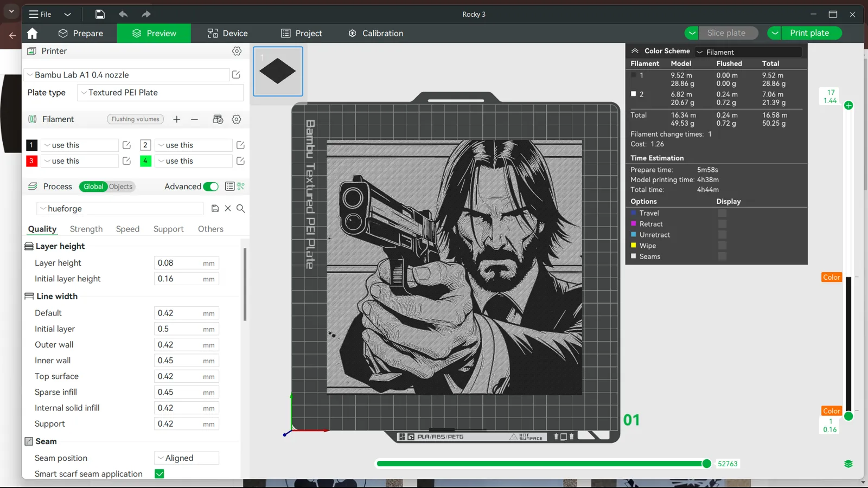Viewport: 868px width, 488px height.
Task: Open filament settings gear icon
Action: tap(237, 119)
